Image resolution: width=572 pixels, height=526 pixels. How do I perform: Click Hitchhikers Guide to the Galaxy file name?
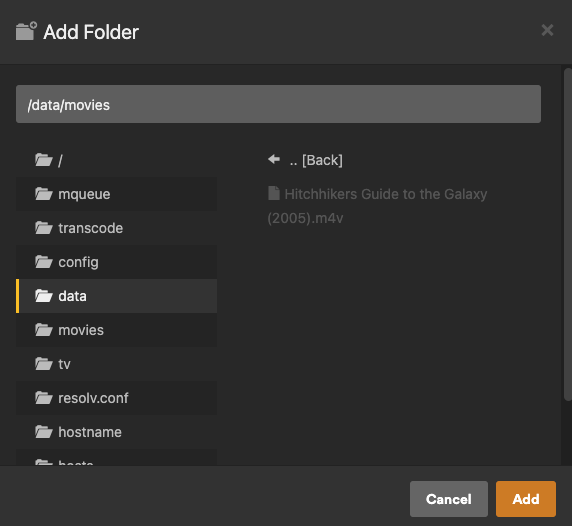377,206
